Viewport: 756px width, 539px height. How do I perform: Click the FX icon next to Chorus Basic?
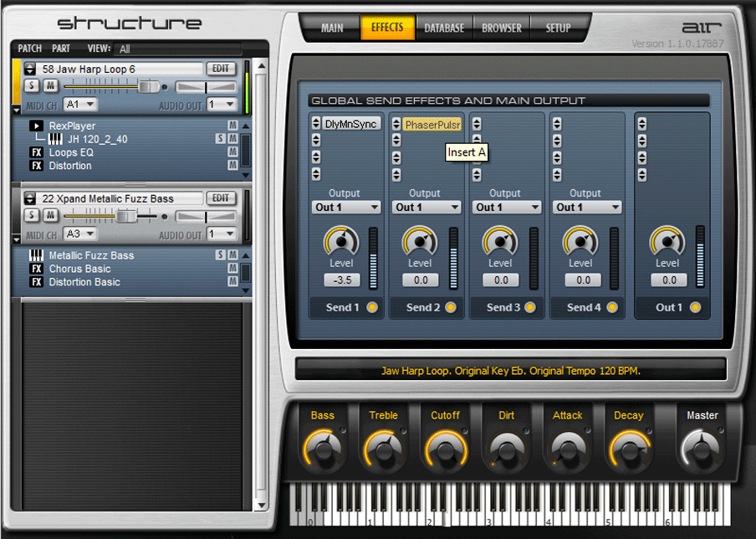click(36, 269)
